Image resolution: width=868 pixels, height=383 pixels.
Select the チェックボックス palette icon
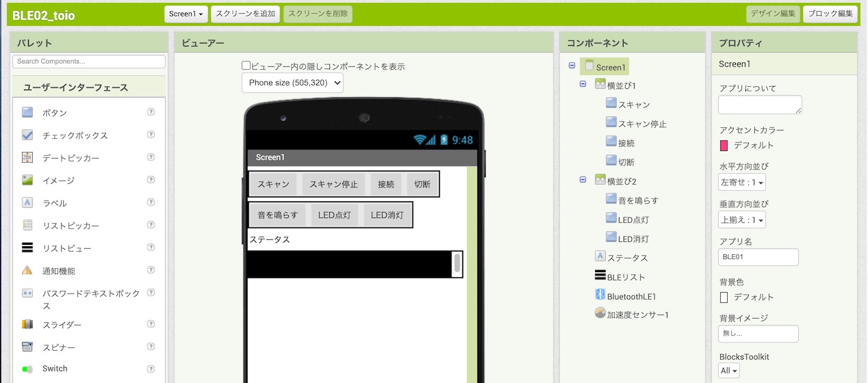point(27,135)
